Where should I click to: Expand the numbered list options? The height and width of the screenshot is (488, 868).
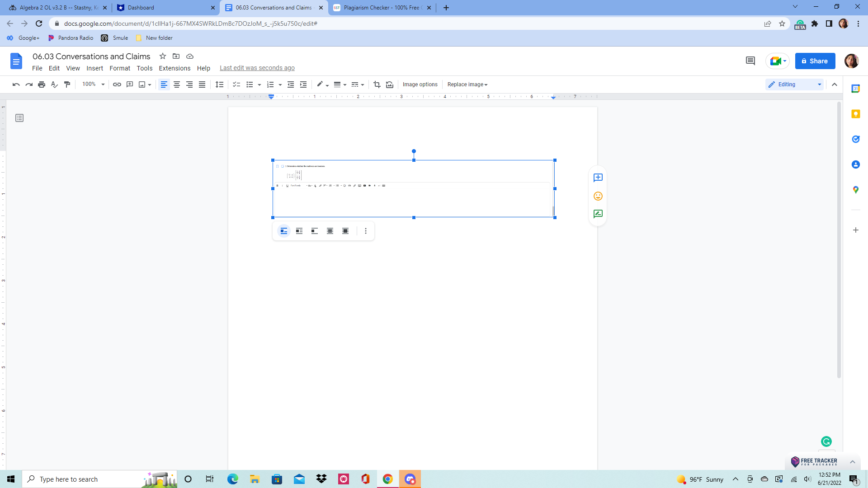click(281, 84)
